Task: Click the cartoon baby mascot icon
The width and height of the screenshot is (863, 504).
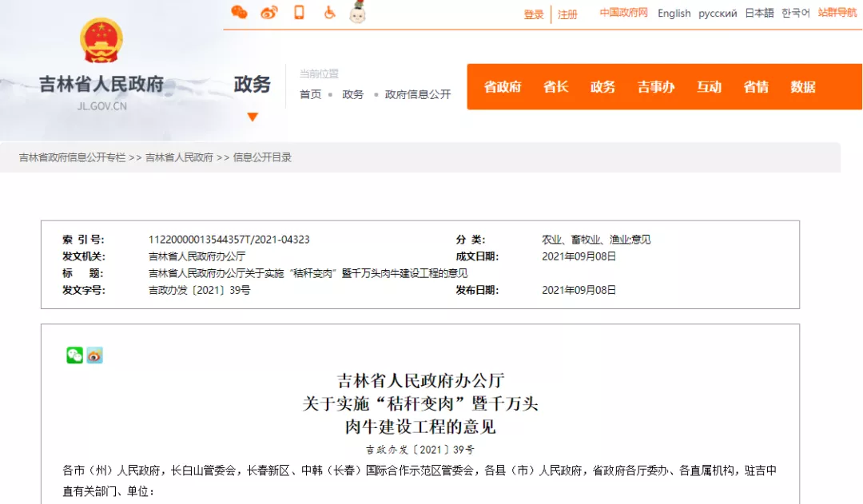Action: click(x=357, y=12)
